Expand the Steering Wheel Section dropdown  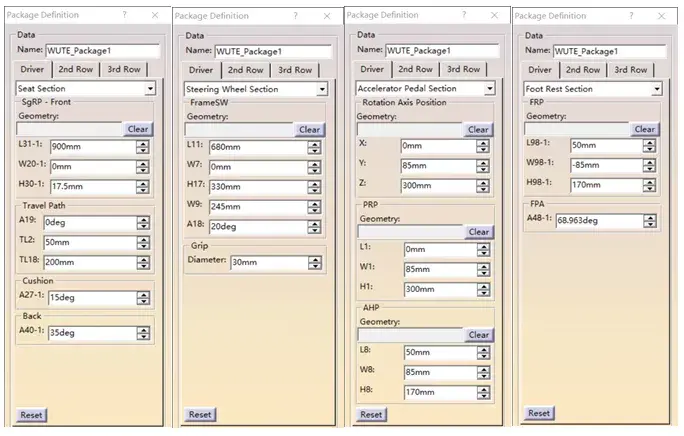coord(321,90)
